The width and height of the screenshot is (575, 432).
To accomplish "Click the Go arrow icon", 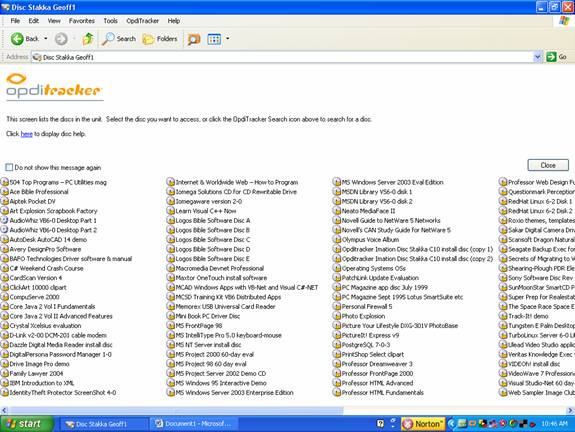I will [x=551, y=57].
